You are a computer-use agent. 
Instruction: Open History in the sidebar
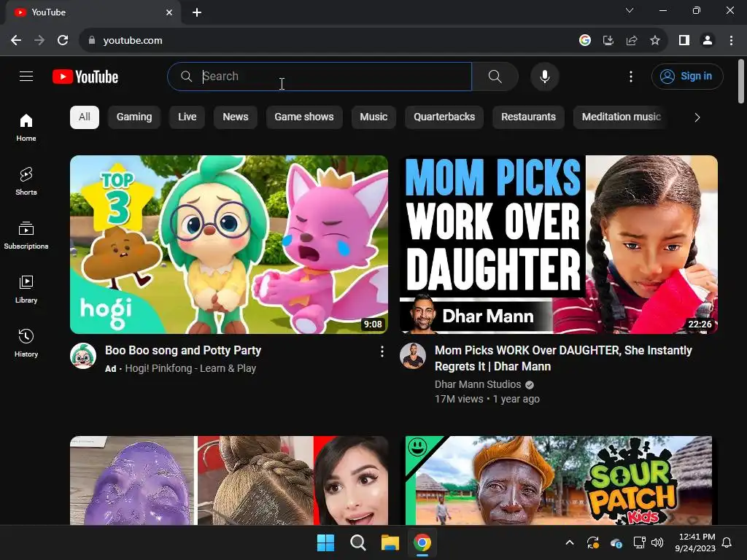coord(26,343)
